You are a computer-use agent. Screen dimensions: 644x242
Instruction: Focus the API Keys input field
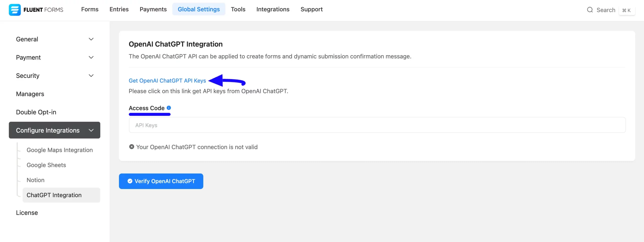pyautogui.click(x=377, y=125)
